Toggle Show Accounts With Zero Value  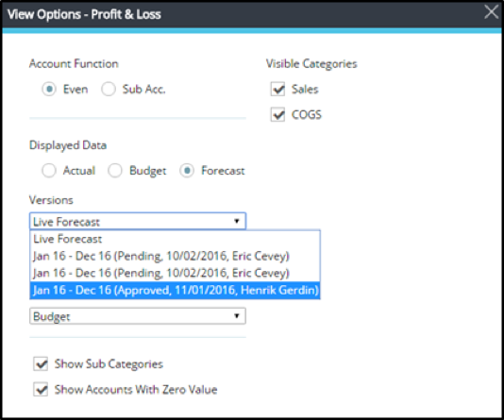(x=41, y=389)
